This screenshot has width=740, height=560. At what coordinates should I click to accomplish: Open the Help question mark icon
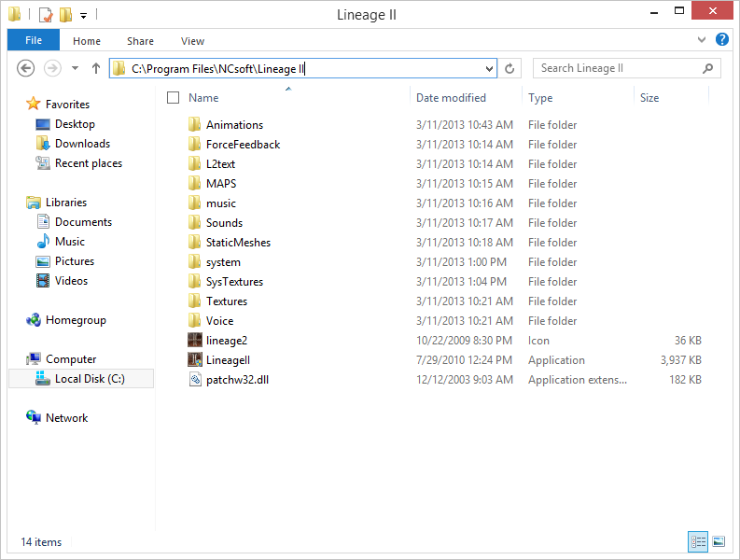[721, 39]
